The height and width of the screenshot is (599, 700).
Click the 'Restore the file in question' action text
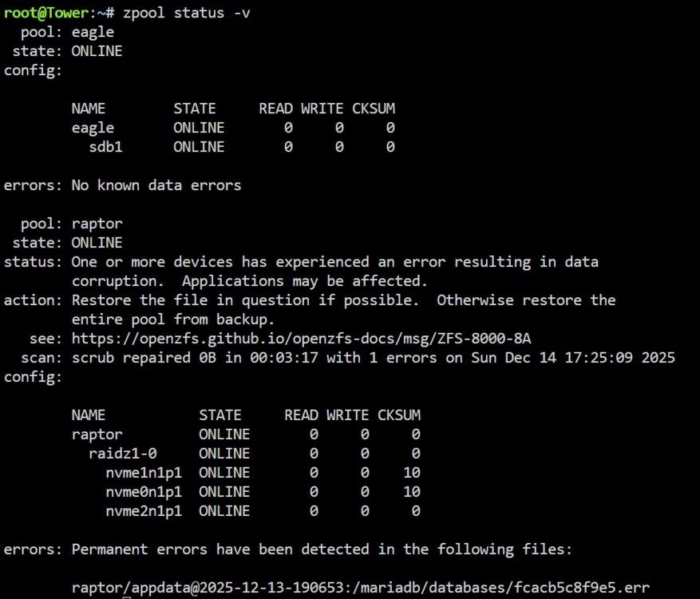[x=246, y=300]
